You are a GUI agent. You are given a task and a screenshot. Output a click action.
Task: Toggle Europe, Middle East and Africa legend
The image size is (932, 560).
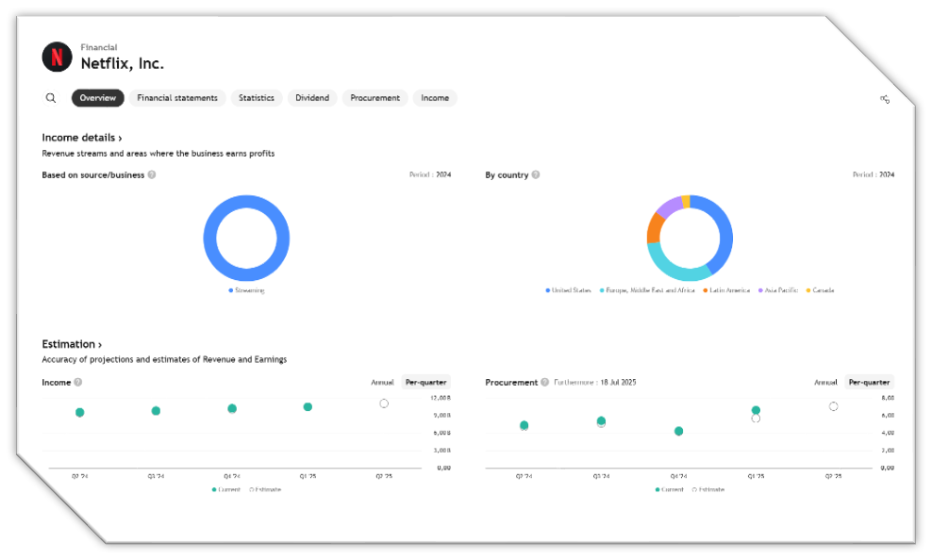[x=647, y=290]
